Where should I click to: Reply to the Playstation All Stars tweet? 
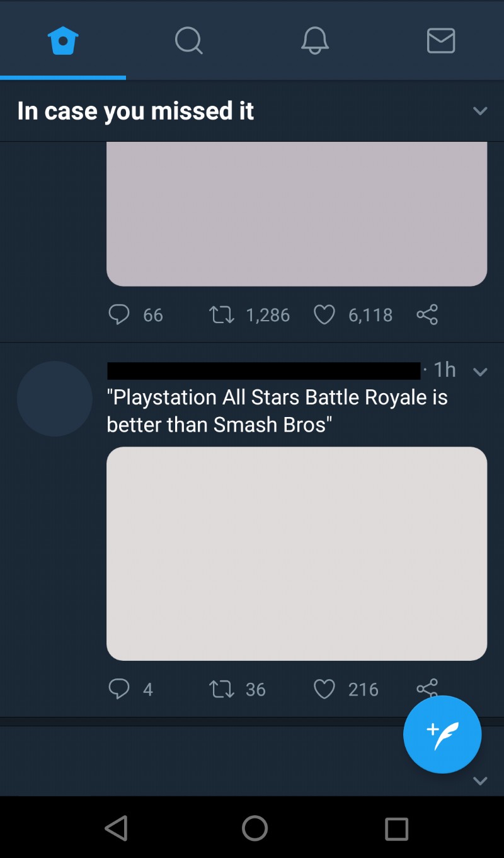click(119, 689)
